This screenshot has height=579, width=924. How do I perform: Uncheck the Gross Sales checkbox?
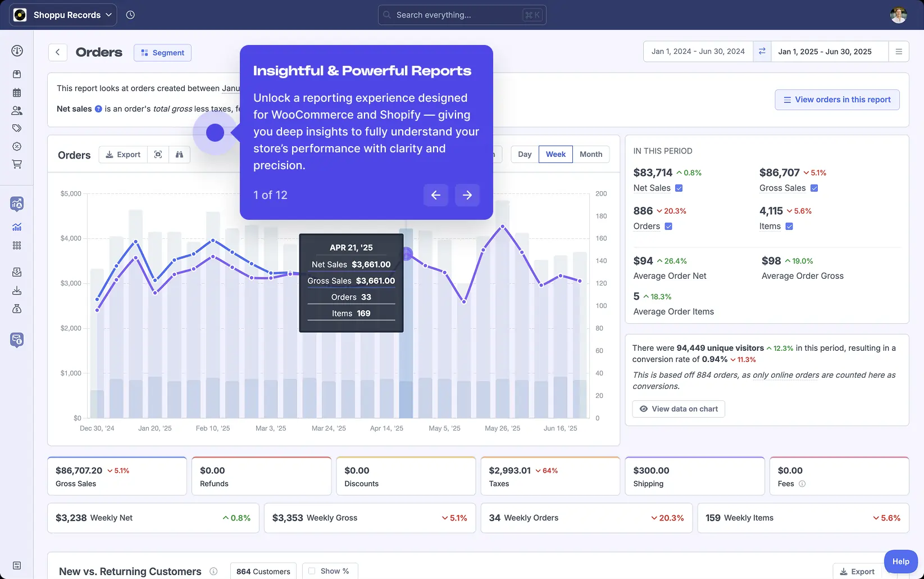pyautogui.click(x=814, y=188)
